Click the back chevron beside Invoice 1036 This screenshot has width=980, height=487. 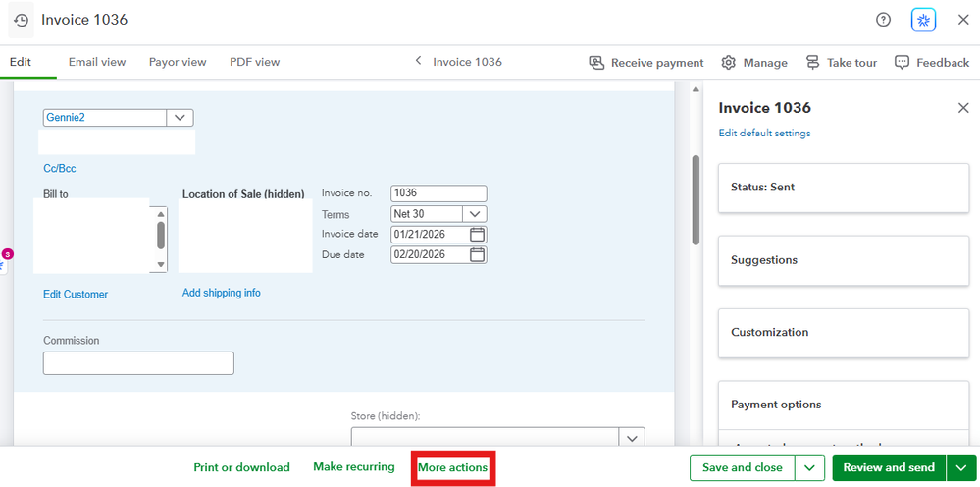419,61
